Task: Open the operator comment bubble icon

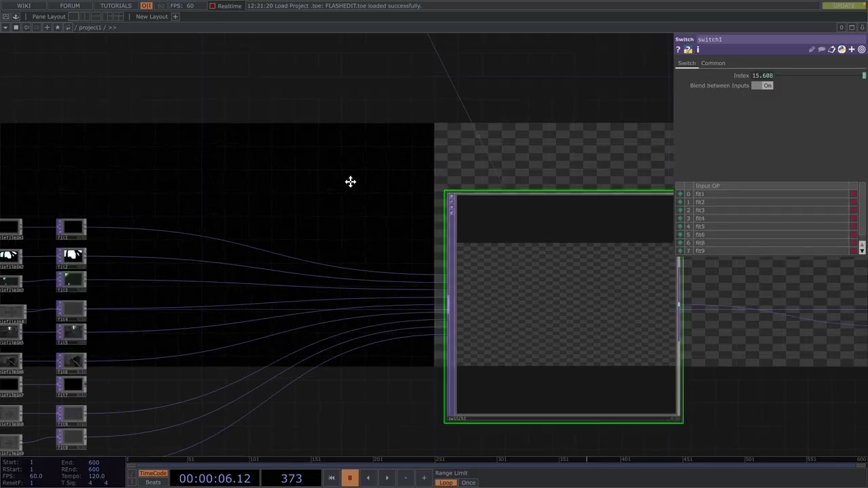Action: (x=822, y=49)
